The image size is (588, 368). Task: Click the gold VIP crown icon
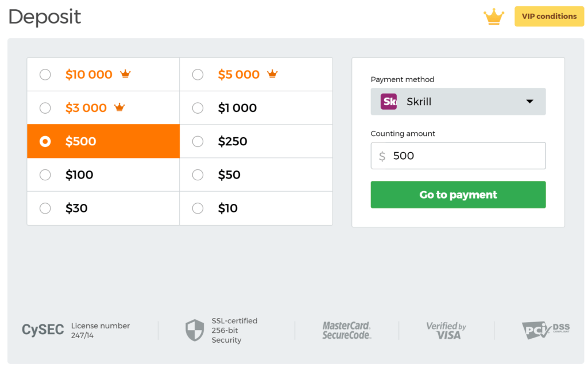[x=493, y=17]
